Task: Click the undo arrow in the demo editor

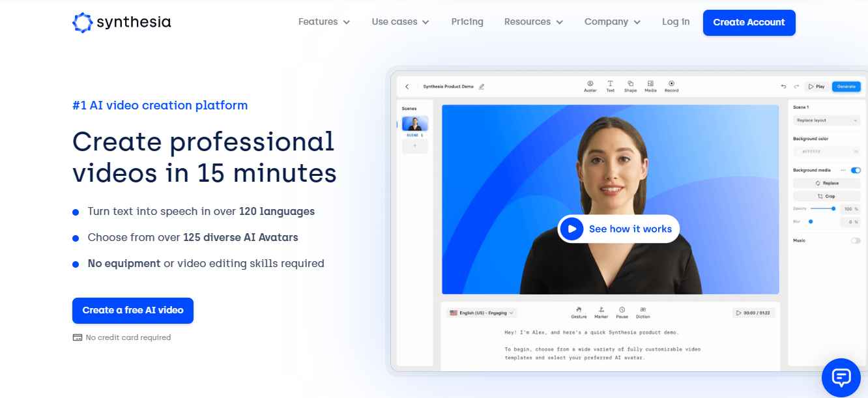Action: coord(783,86)
